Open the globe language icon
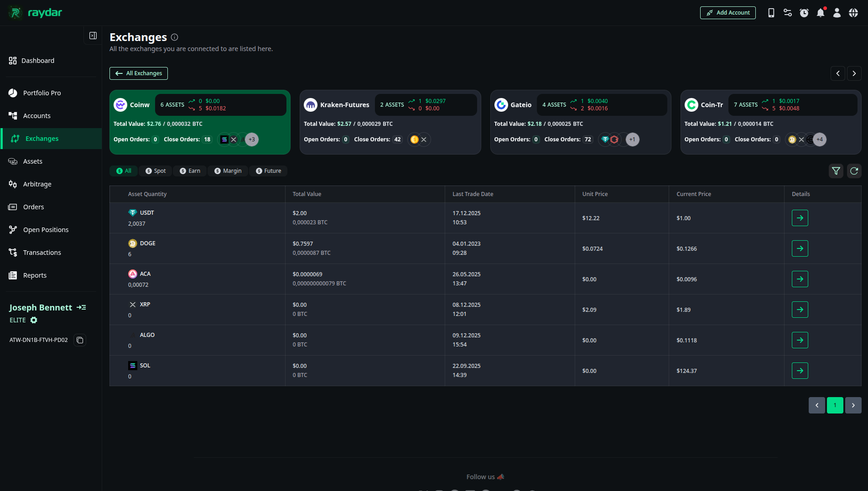This screenshot has width=868, height=491. 853,12
